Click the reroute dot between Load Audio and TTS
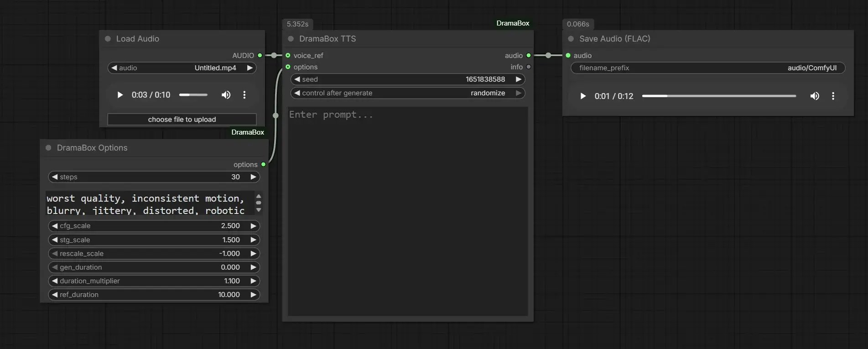This screenshot has width=868, height=349. pyautogui.click(x=274, y=55)
